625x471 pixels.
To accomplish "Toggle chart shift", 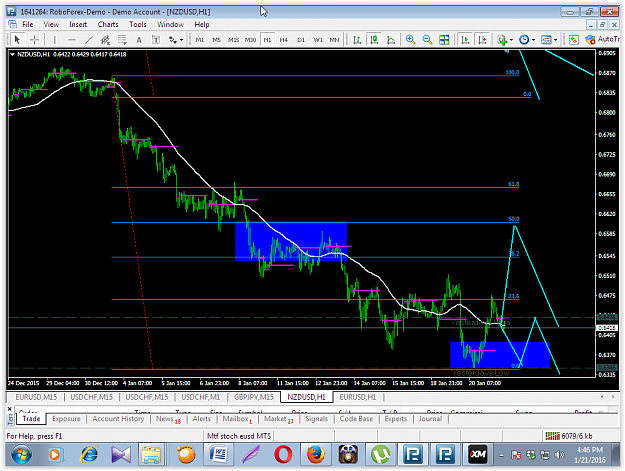I will (482, 39).
